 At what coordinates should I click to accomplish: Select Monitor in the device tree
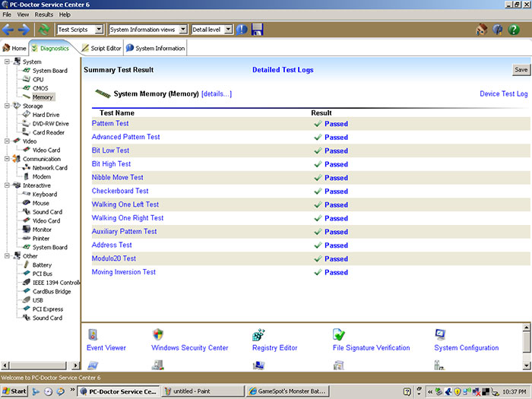pos(42,230)
